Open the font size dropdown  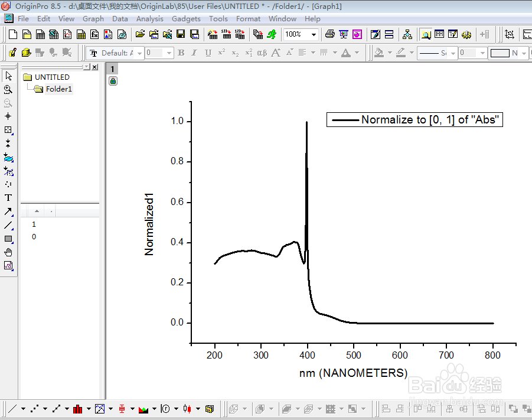pyautogui.click(x=169, y=53)
